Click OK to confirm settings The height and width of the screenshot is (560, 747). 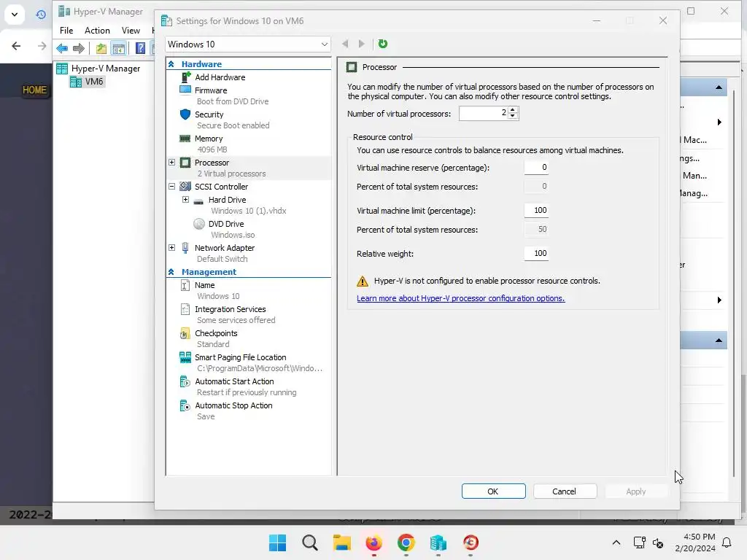pos(494,491)
